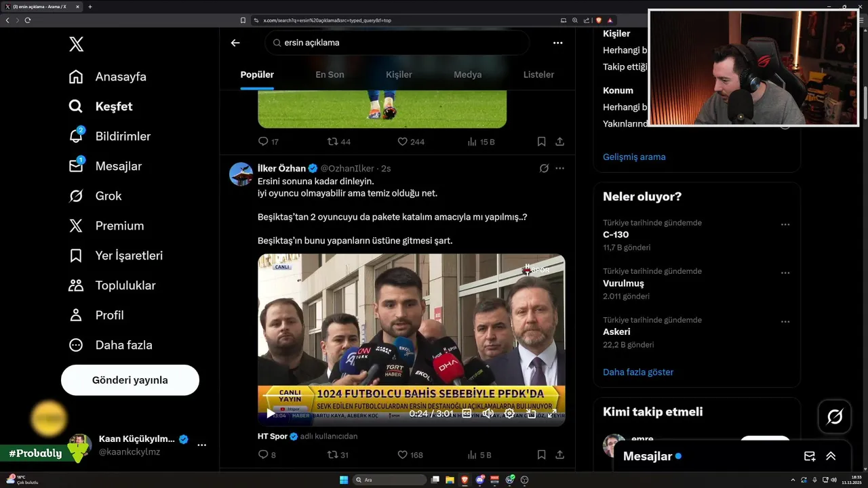Open Grok from the sidebar
The height and width of the screenshot is (488, 868).
click(x=95, y=196)
